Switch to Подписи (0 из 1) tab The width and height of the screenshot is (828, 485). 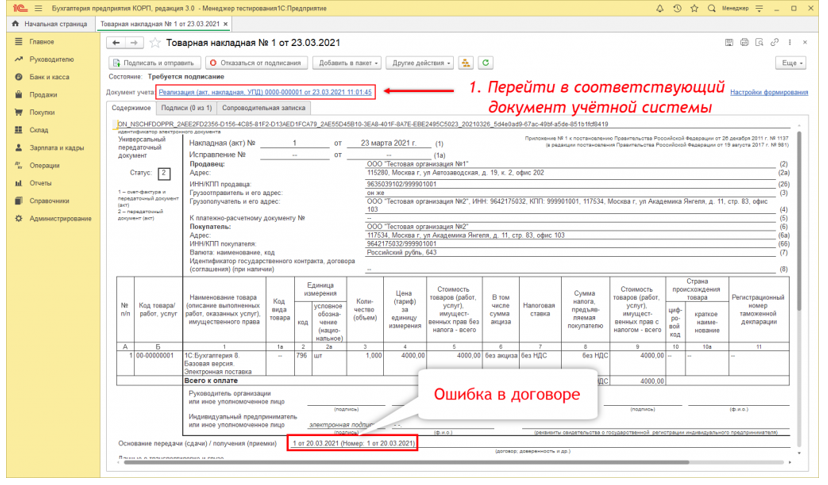pos(186,108)
